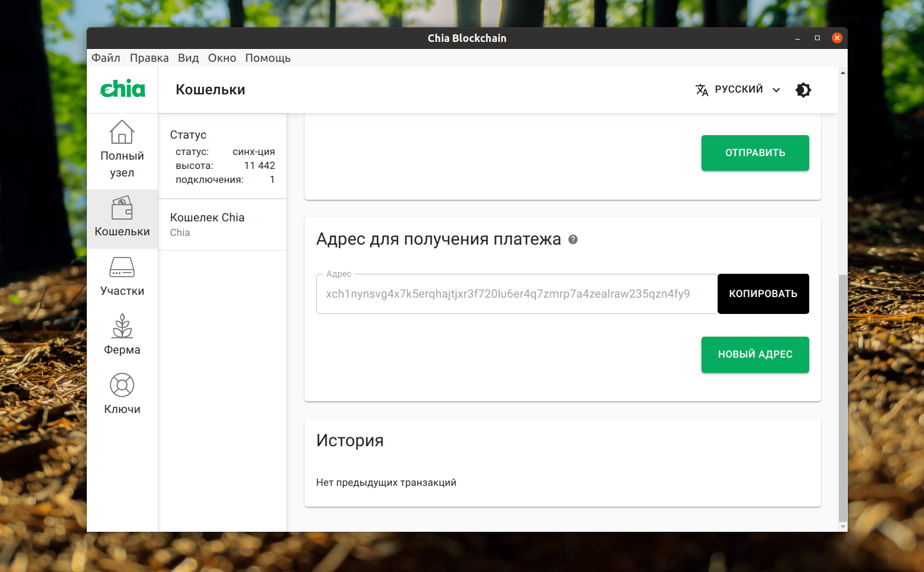Close the Chia Blockchain window

837,38
